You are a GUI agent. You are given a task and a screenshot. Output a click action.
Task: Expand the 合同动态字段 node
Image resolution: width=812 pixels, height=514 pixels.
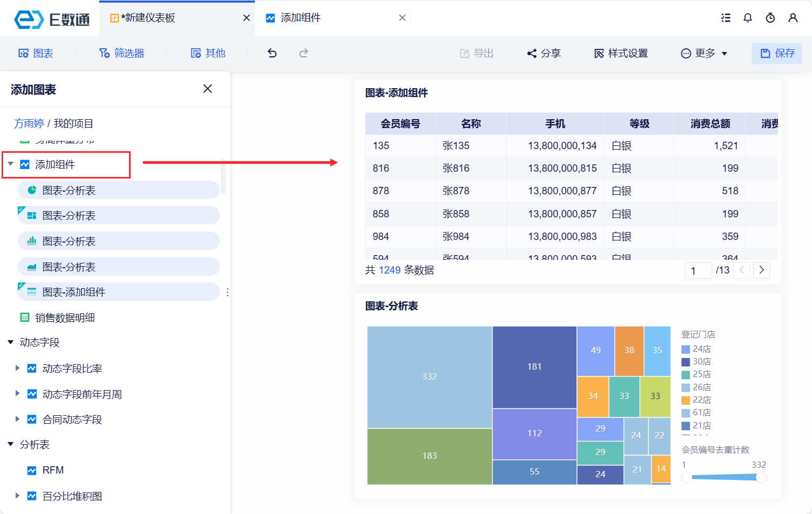17,419
